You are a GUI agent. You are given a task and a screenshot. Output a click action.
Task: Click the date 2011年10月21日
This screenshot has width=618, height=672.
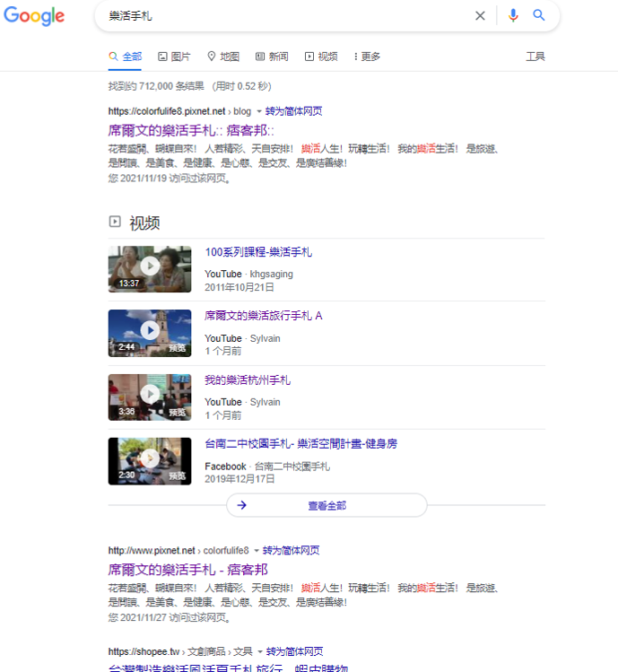(x=239, y=287)
